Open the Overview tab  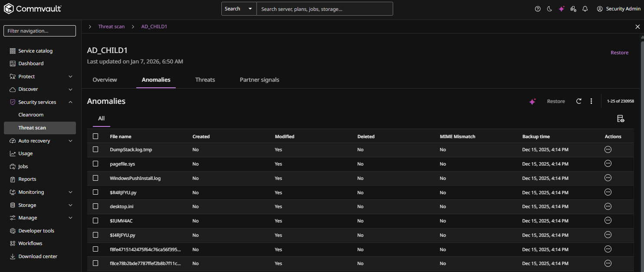point(105,80)
